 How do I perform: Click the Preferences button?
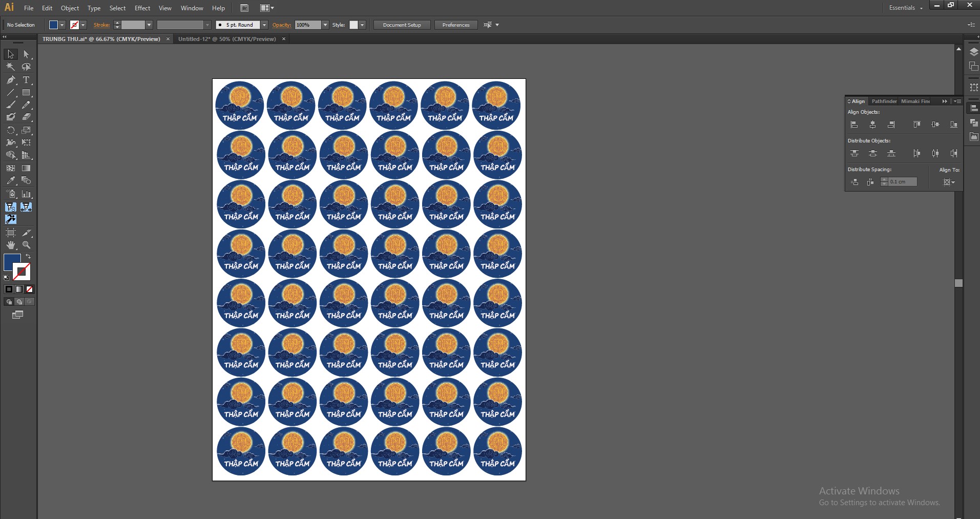(455, 25)
